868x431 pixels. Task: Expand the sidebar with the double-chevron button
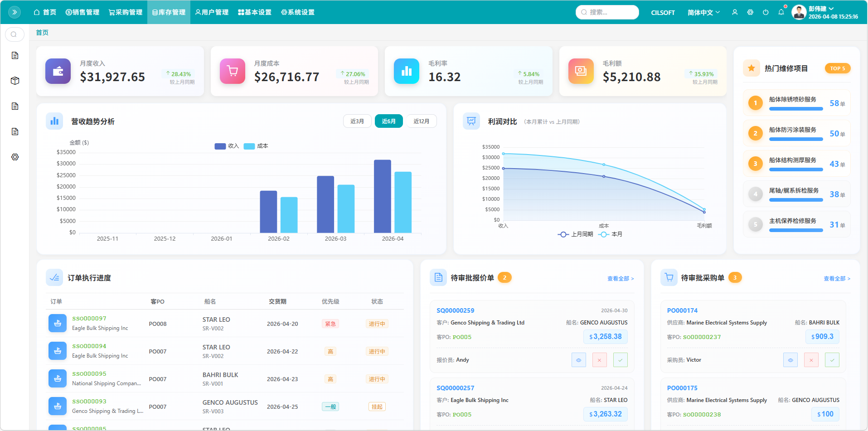point(15,12)
